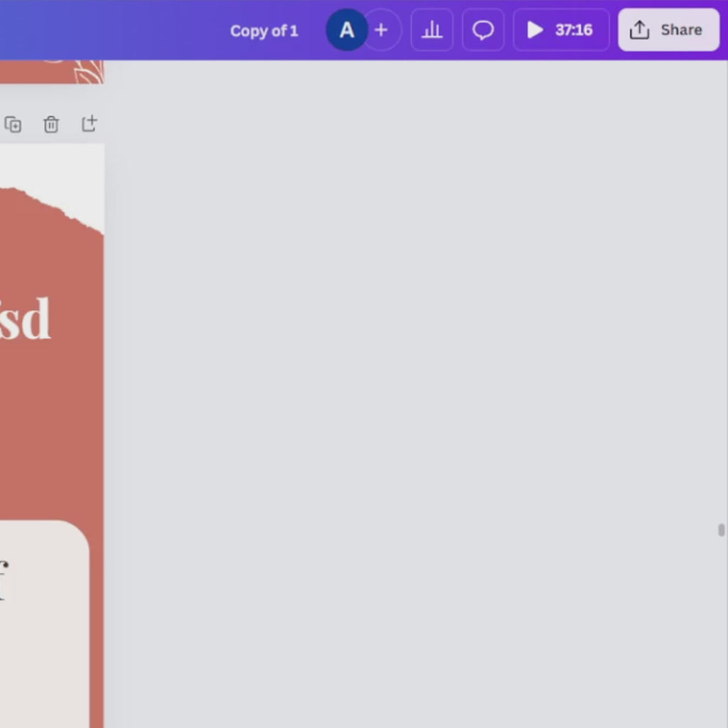The height and width of the screenshot is (728, 728).
Task: Select the leaf illustration on the previous page
Action: [89, 72]
